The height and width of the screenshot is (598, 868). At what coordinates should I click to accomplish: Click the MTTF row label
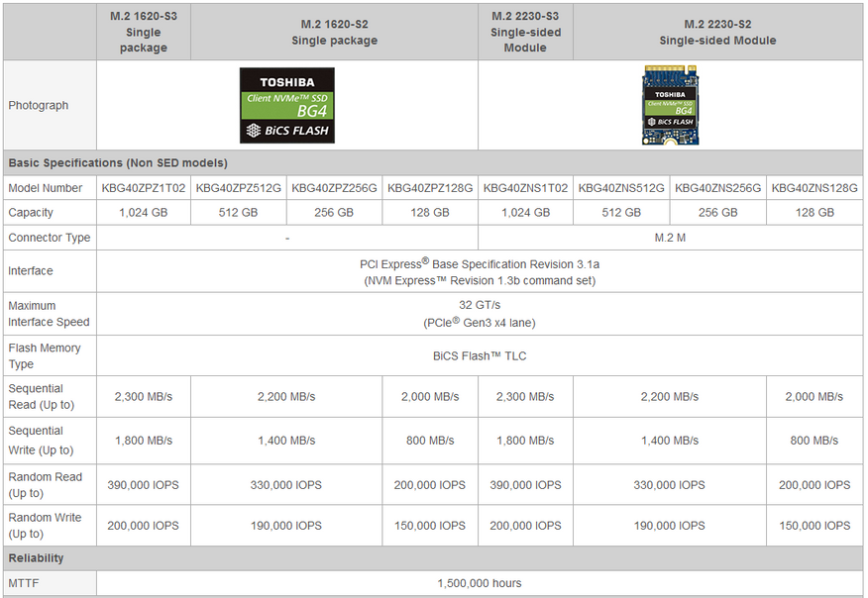pyautogui.click(x=23, y=583)
